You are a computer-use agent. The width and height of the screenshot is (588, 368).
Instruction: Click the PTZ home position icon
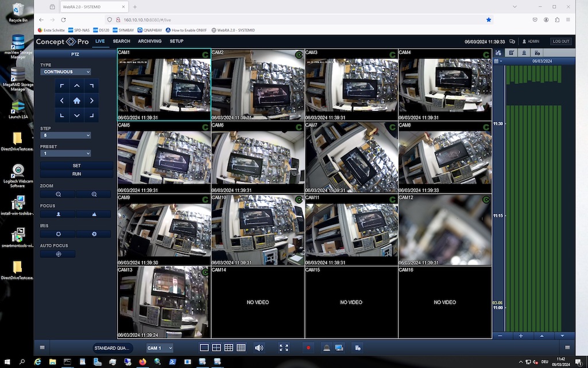77,101
